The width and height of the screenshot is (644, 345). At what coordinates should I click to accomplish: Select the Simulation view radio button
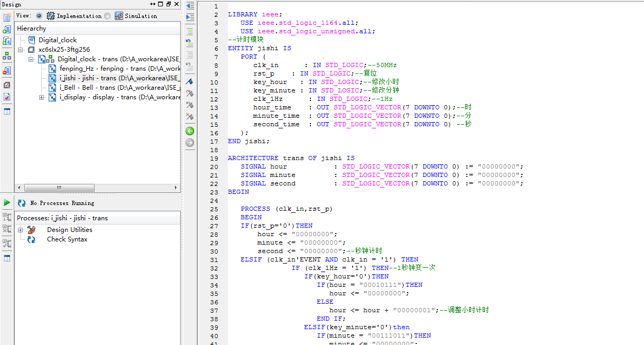click(108, 16)
